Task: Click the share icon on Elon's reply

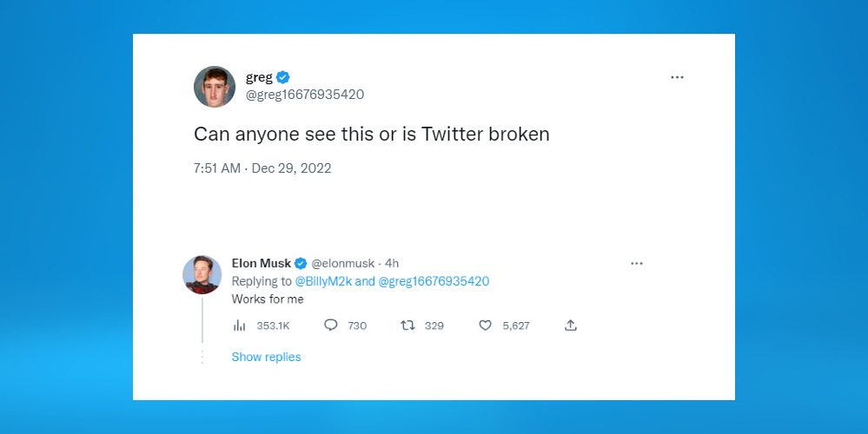Action: click(571, 325)
